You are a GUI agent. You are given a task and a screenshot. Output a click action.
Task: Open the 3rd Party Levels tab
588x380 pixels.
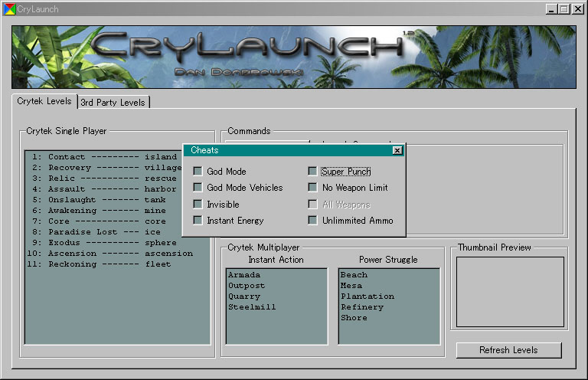pyautogui.click(x=113, y=103)
